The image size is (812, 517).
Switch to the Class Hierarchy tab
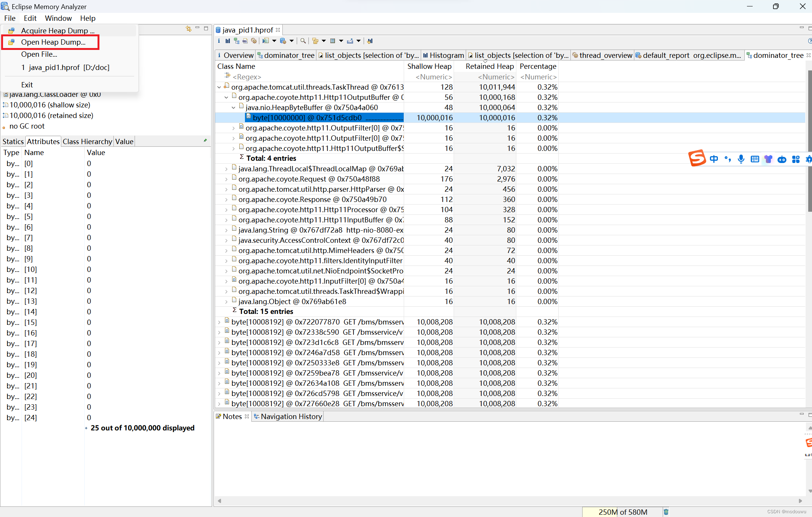coord(87,141)
